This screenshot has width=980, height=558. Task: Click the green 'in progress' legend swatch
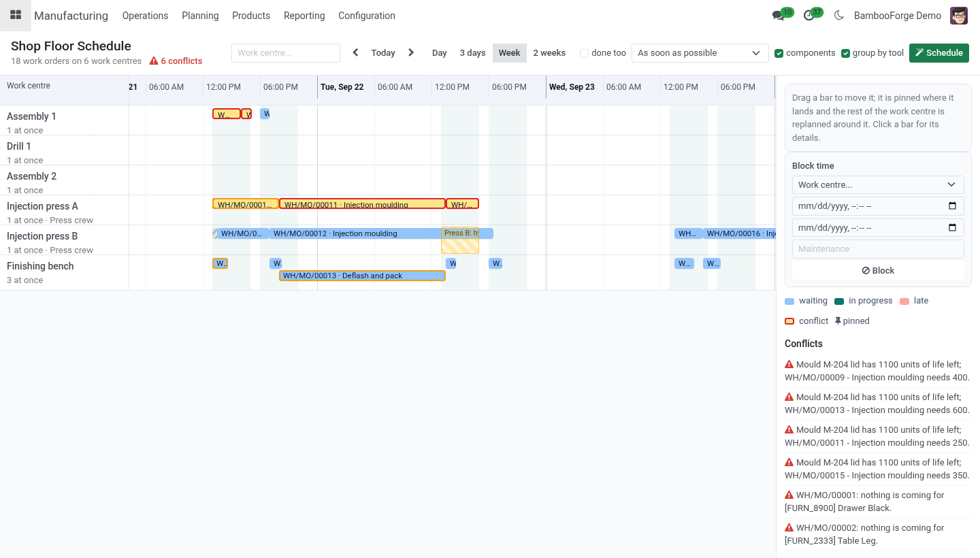(x=839, y=301)
